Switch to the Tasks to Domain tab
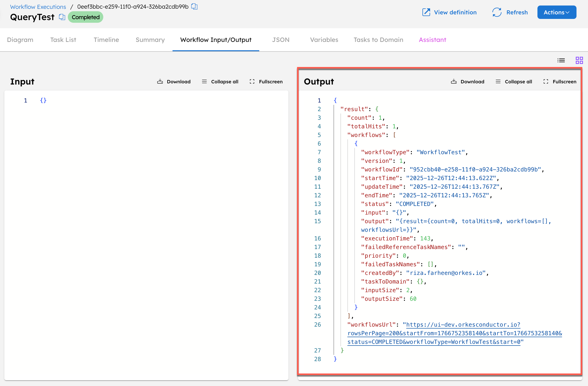The height and width of the screenshot is (386, 588). pos(378,40)
